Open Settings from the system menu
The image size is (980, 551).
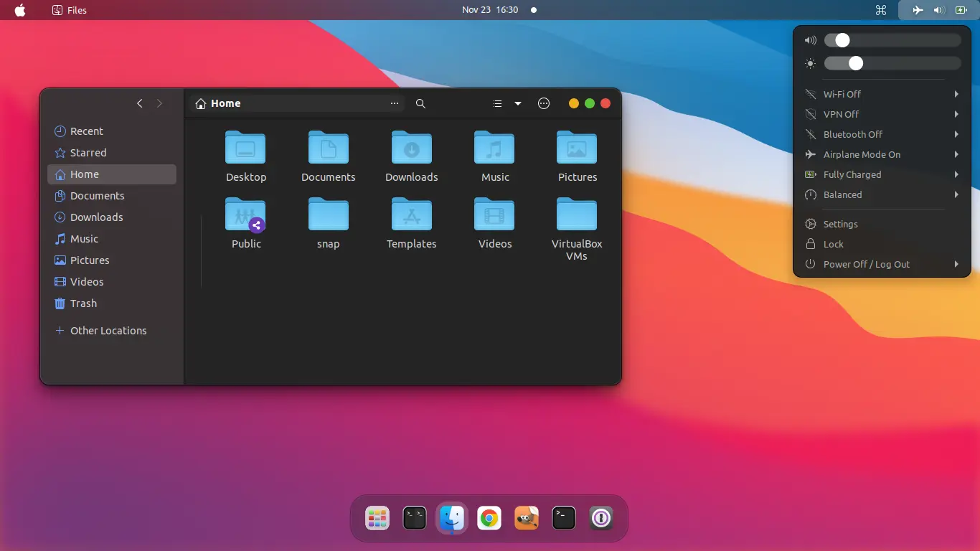(x=840, y=224)
